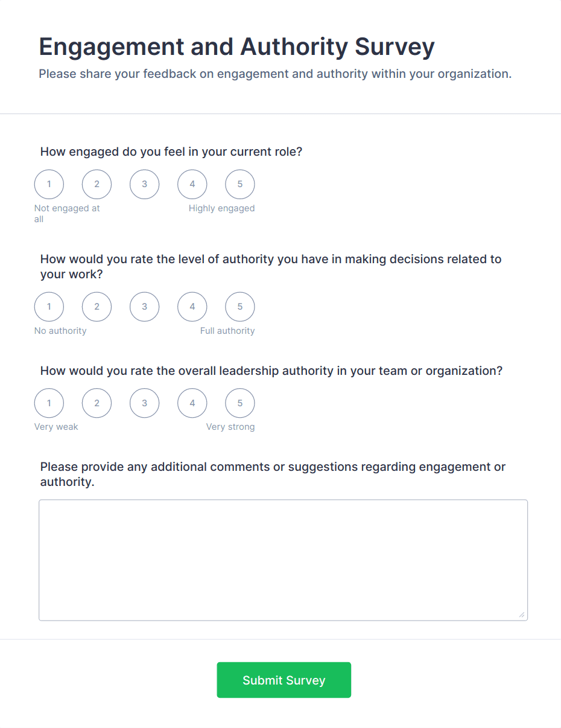Click the Engagement and Authority Survey heading

(236, 47)
